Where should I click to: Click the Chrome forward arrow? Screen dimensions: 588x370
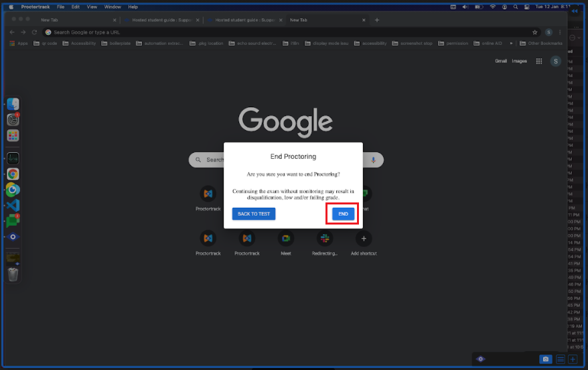tap(23, 32)
